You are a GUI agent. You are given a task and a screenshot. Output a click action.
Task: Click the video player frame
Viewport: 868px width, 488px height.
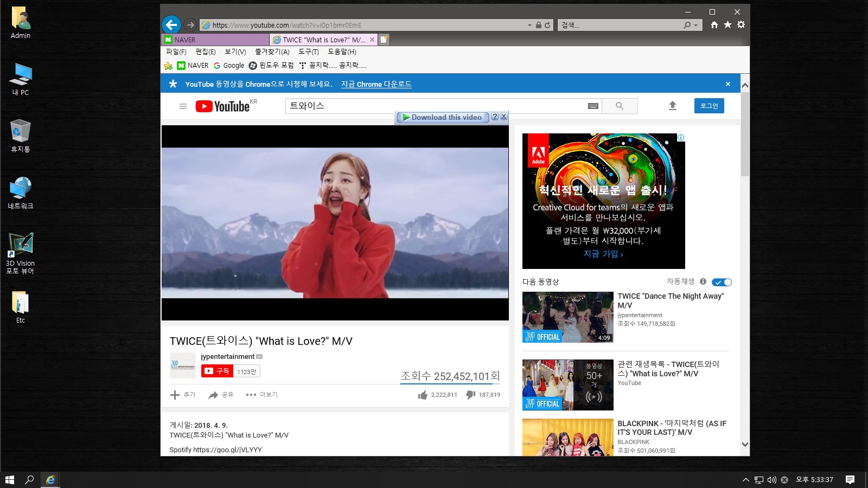335,223
